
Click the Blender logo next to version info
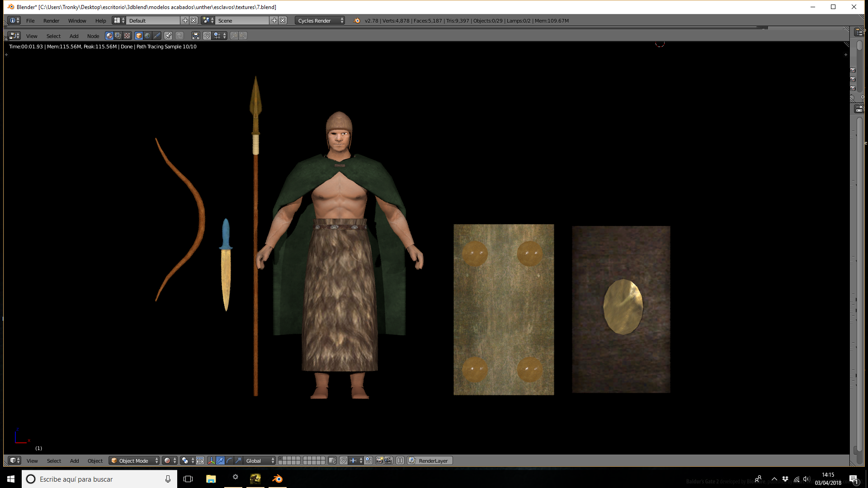point(357,20)
